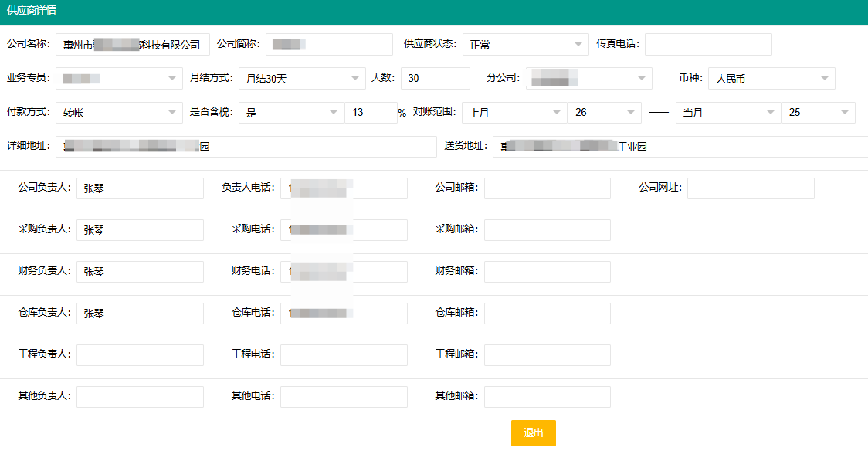Viewport: 868px width, 461px height.
Task: Click the 公司网址 website field
Action: point(750,188)
